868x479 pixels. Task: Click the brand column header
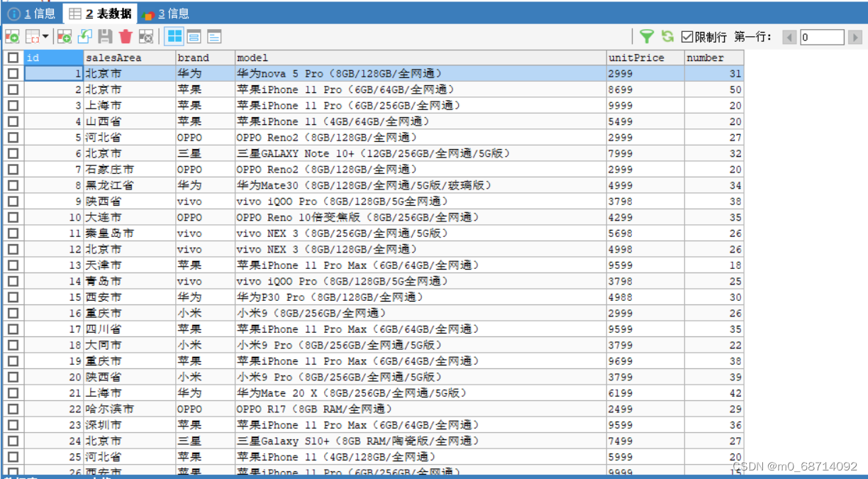(205, 57)
